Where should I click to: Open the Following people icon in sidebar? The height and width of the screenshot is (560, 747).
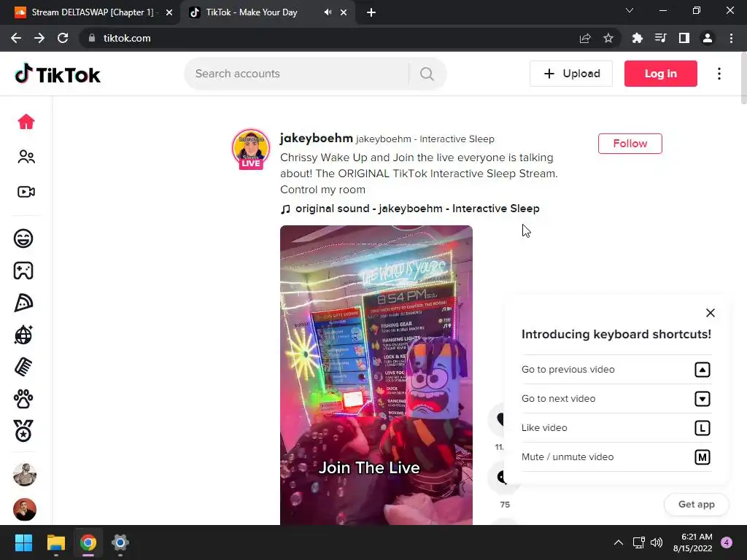[x=26, y=157]
